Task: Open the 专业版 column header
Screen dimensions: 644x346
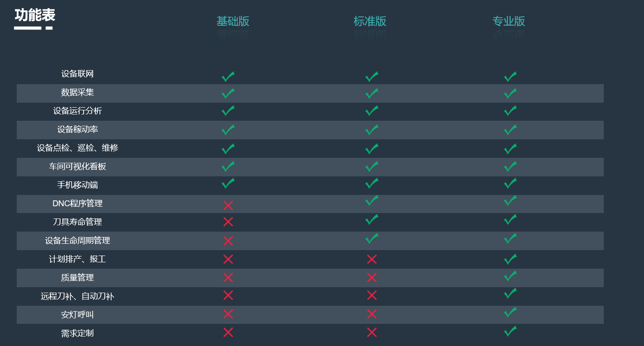Action: click(x=509, y=21)
